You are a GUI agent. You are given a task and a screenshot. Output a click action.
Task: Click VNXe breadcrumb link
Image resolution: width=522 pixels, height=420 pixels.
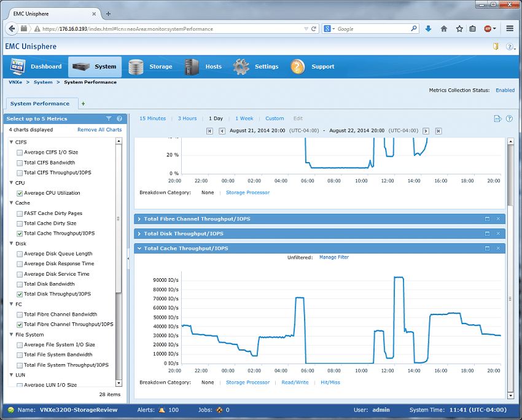15,82
